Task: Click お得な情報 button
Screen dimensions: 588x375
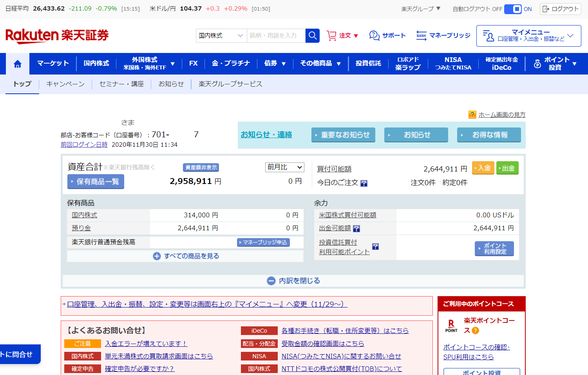Action: [x=489, y=135]
